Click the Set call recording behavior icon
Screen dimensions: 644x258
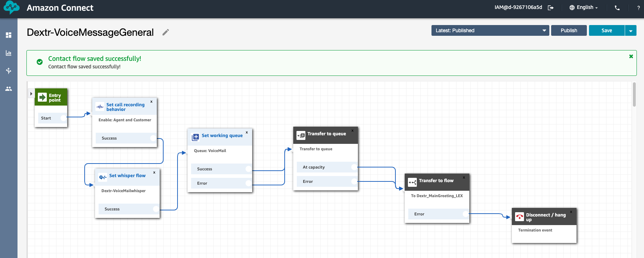click(100, 107)
